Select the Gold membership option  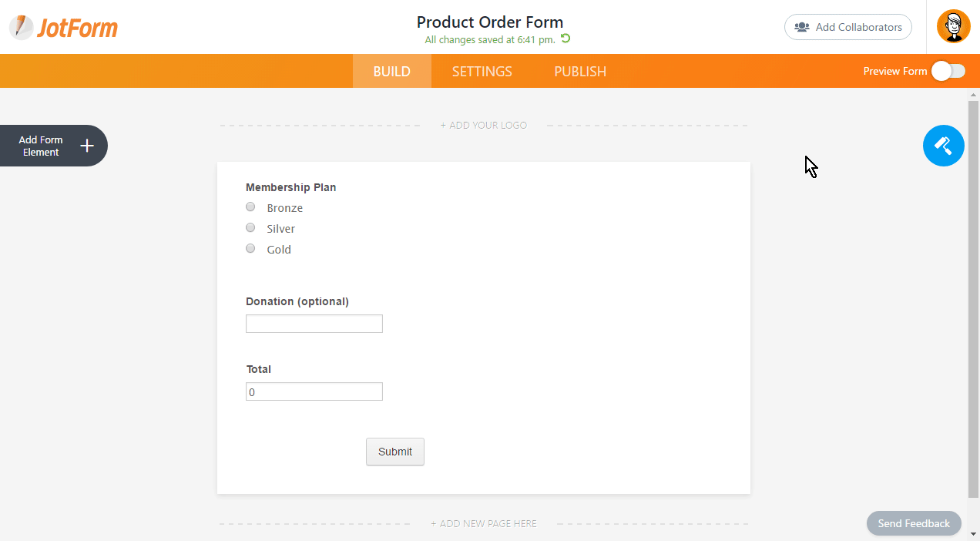(x=250, y=249)
